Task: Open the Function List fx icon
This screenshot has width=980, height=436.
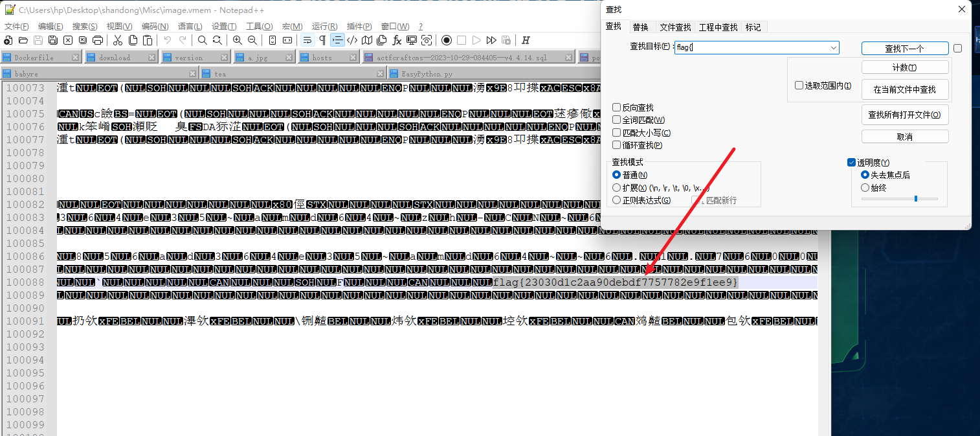Action: [x=396, y=40]
